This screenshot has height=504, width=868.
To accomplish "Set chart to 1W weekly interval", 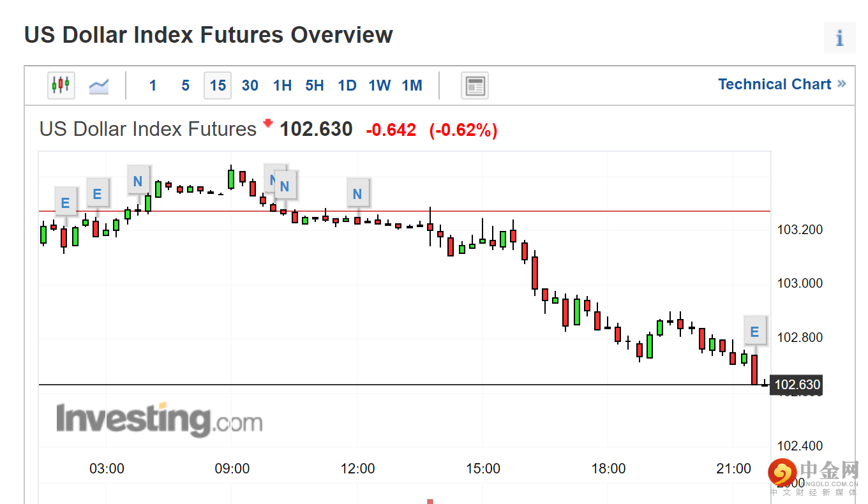I will [380, 85].
